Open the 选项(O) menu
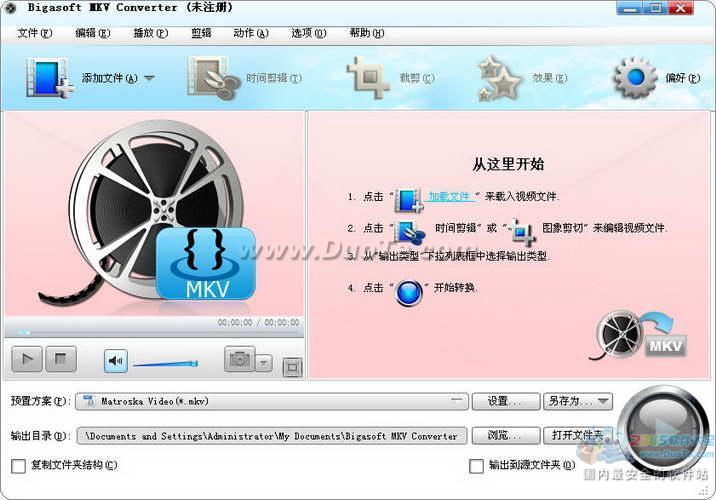Viewport: 716px width, 500px height. tap(309, 33)
